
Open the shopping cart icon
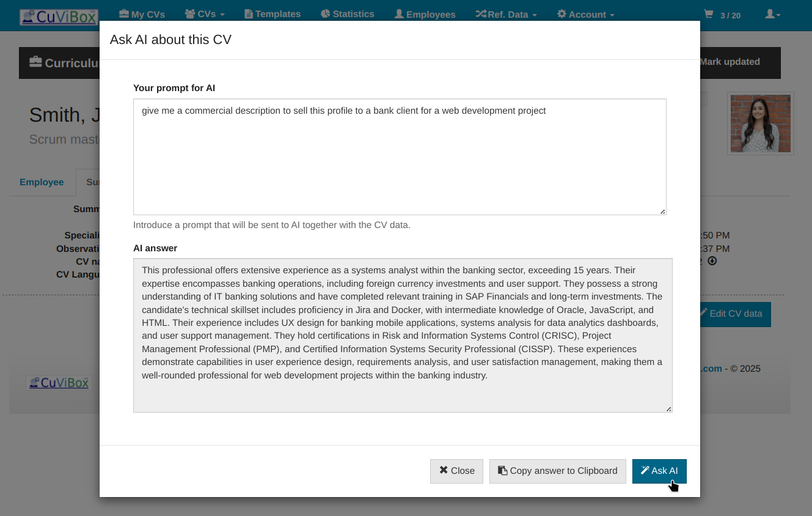click(709, 14)
